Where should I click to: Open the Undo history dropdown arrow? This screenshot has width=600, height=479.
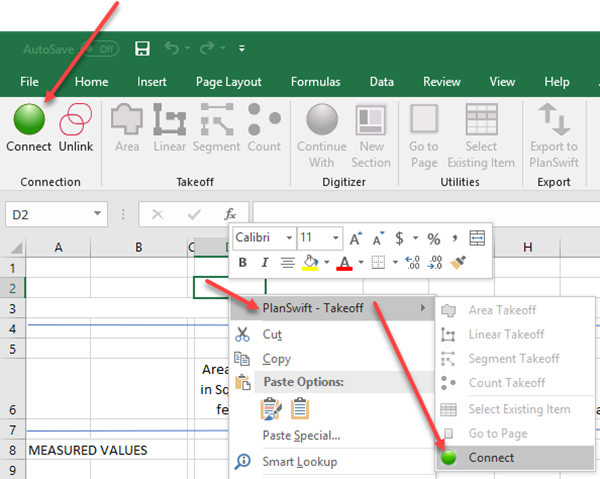click(188, 48)
